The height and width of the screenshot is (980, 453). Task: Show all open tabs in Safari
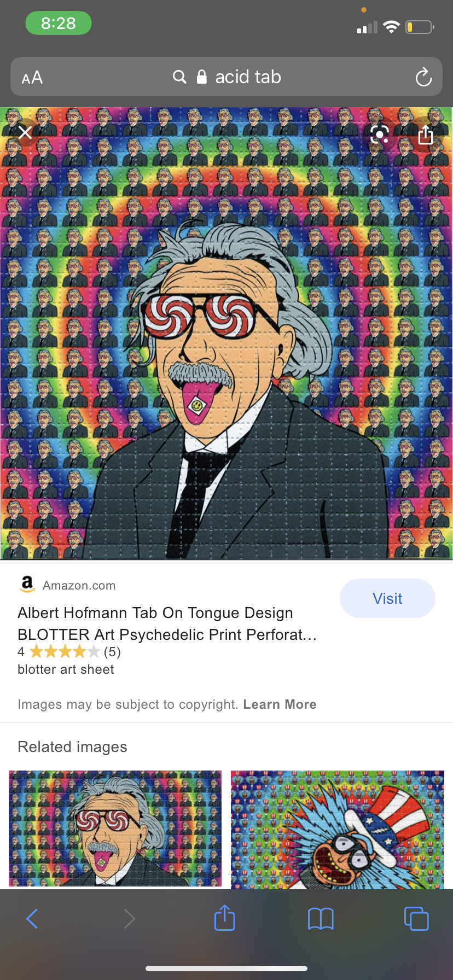(x=416, y=919)
